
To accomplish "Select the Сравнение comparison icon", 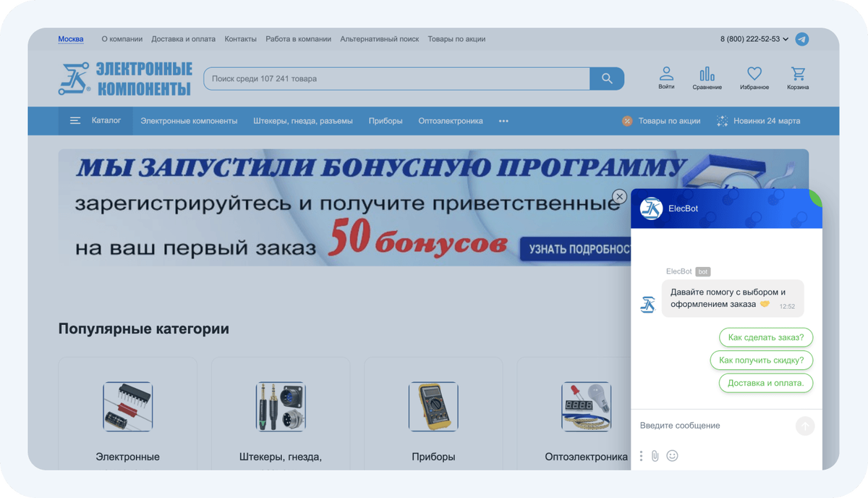I will [707, 72].
